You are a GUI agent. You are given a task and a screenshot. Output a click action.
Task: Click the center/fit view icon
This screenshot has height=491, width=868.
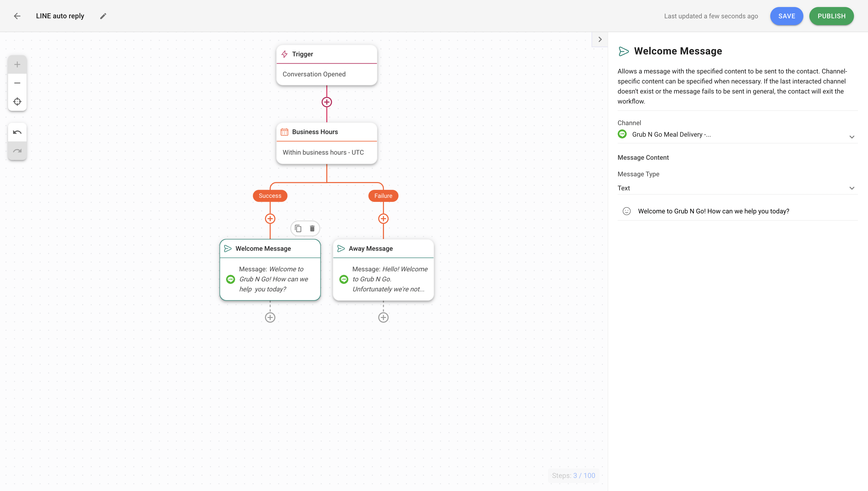17,101
